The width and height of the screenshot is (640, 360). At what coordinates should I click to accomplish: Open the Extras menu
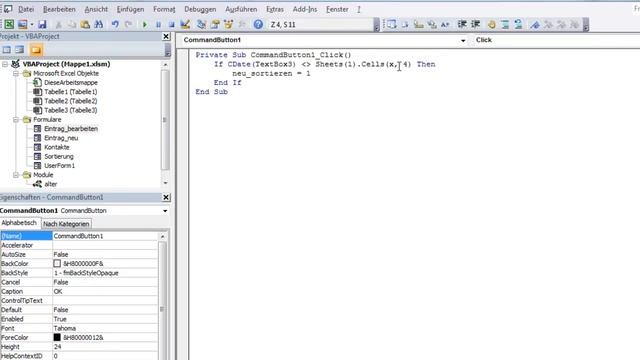275,9
